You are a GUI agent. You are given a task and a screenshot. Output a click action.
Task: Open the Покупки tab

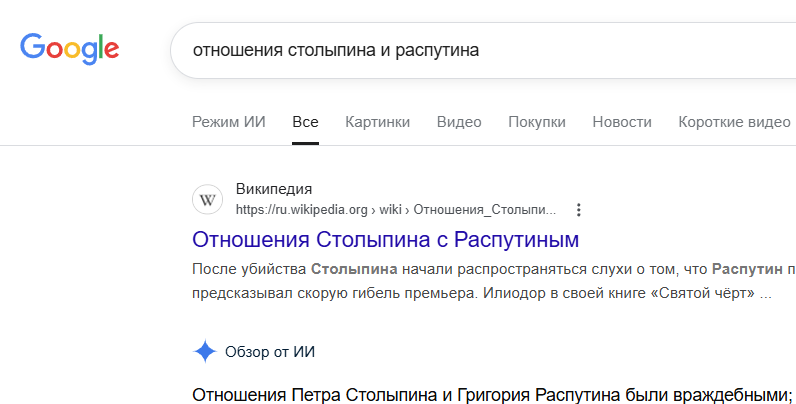click(x=536, y=122)
